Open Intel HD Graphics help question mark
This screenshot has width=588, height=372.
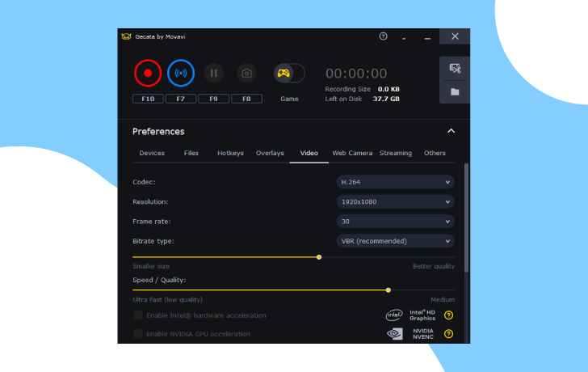(448, 315)
